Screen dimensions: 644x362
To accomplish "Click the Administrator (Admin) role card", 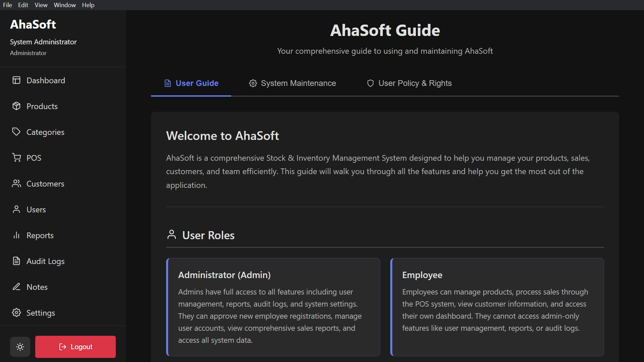I will click(273, 307).
